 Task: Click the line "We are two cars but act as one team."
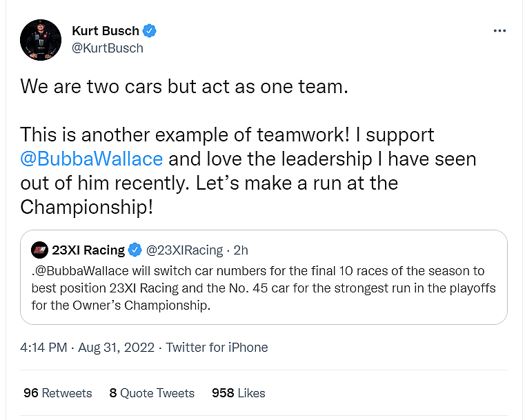pos(178,87)
